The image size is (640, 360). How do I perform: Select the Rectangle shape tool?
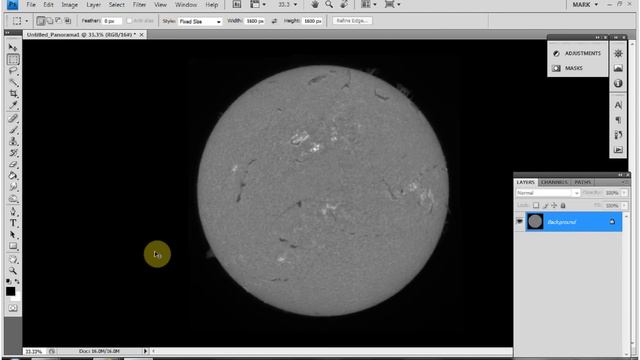click(x=13, y=246)
